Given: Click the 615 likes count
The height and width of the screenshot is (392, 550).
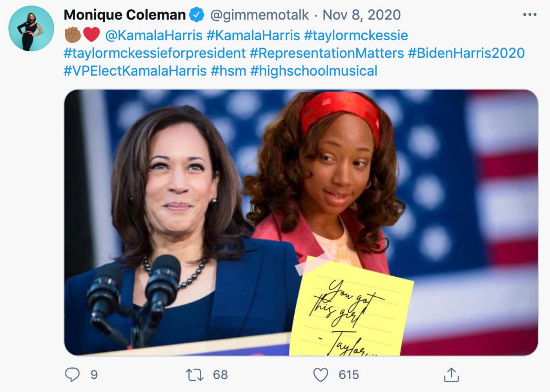Looking at the screenshot, I should tap(348, 375).
